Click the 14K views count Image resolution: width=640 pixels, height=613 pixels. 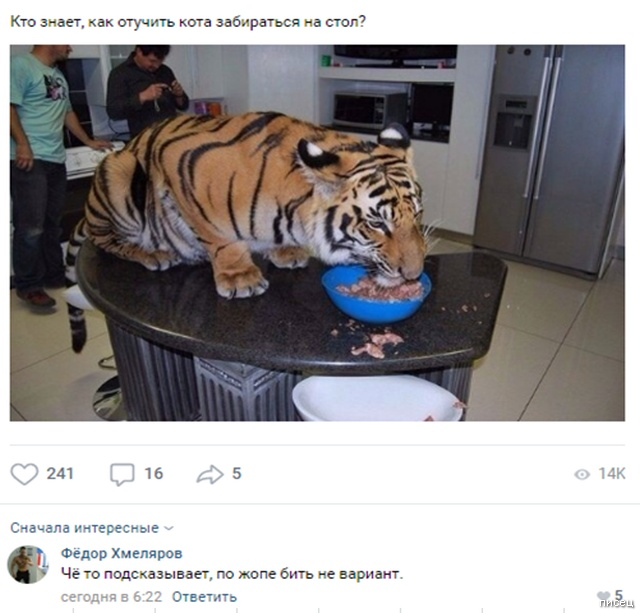pos(611,474)
